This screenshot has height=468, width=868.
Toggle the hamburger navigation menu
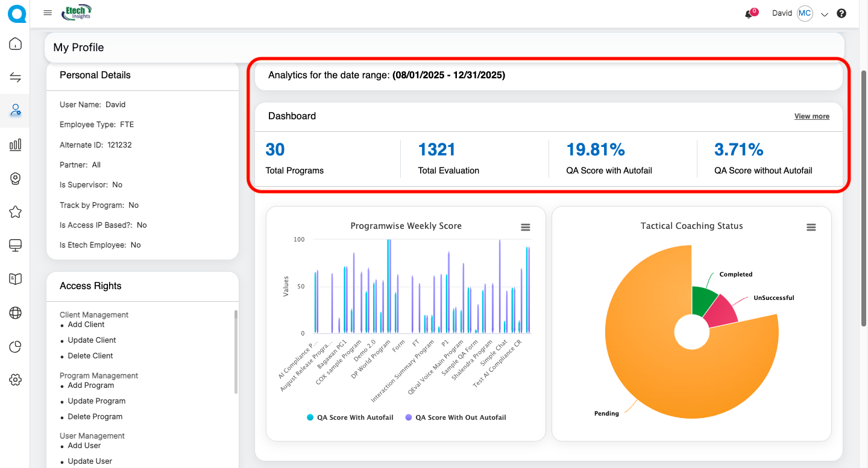48,13
